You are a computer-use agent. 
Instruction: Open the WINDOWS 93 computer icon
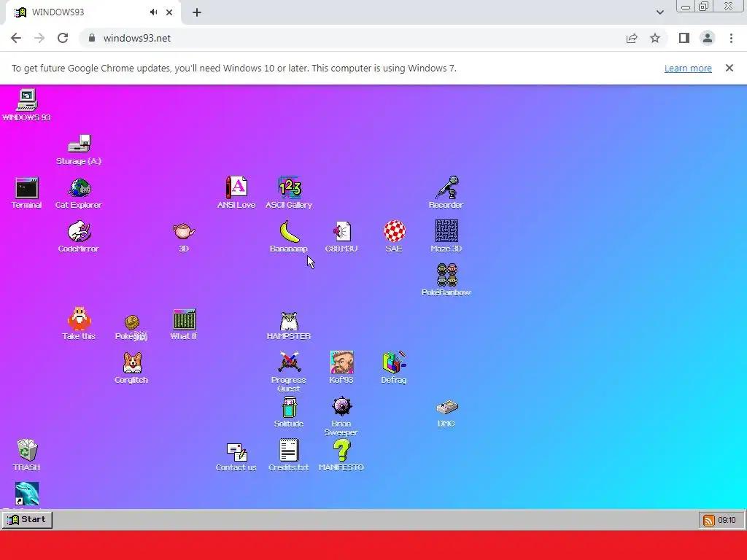(27, 101)
